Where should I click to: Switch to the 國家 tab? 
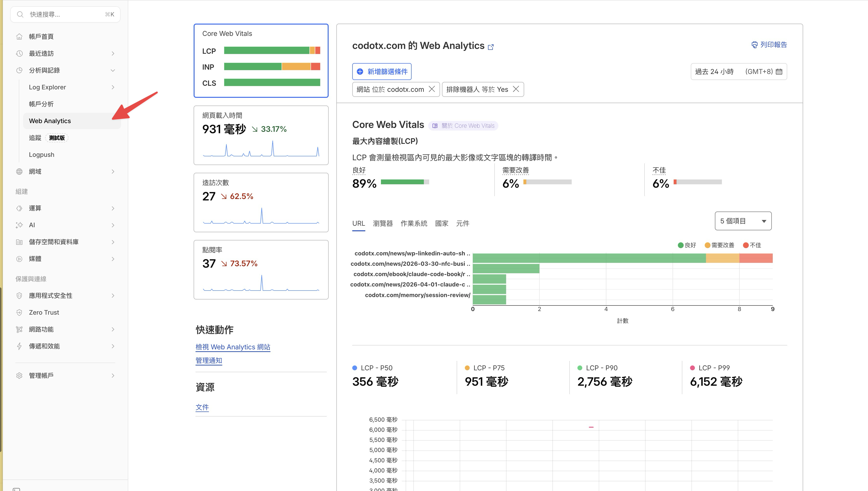click(x=442, y=223)
